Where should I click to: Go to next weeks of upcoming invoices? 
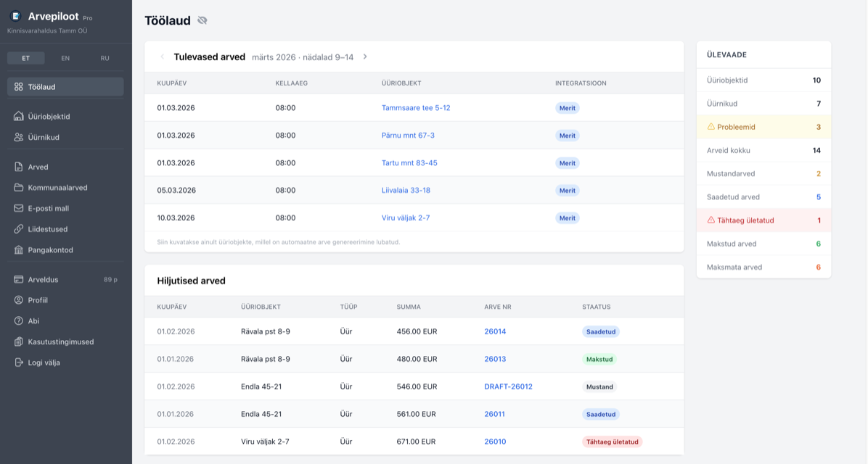click(365, 57)
